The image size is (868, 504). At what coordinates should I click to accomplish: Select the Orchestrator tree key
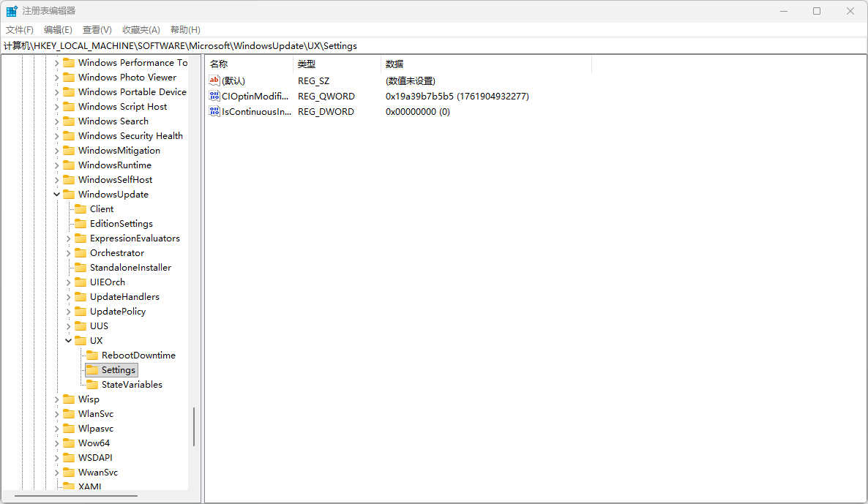tap(117, 253)
